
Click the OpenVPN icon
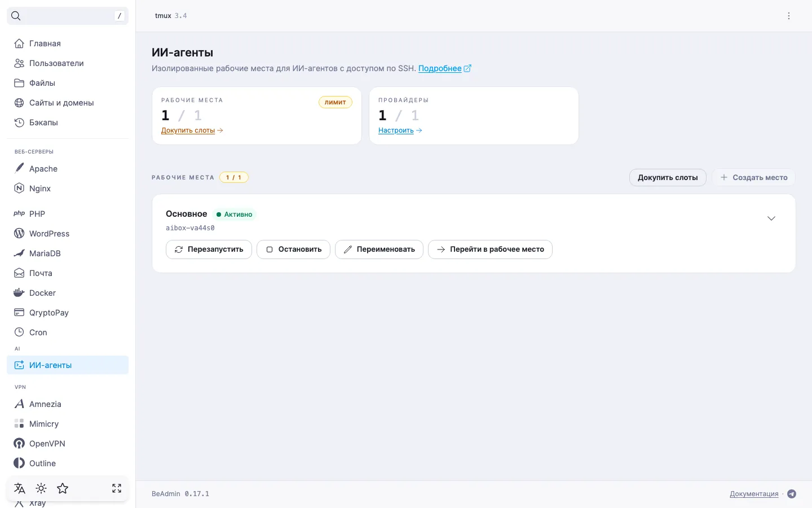(x=19, y=443)
